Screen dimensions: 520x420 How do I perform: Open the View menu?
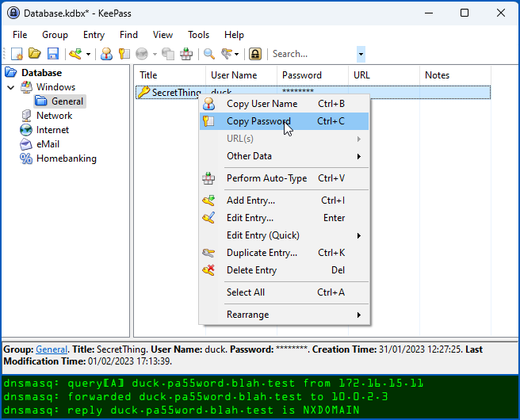point(162,35)
